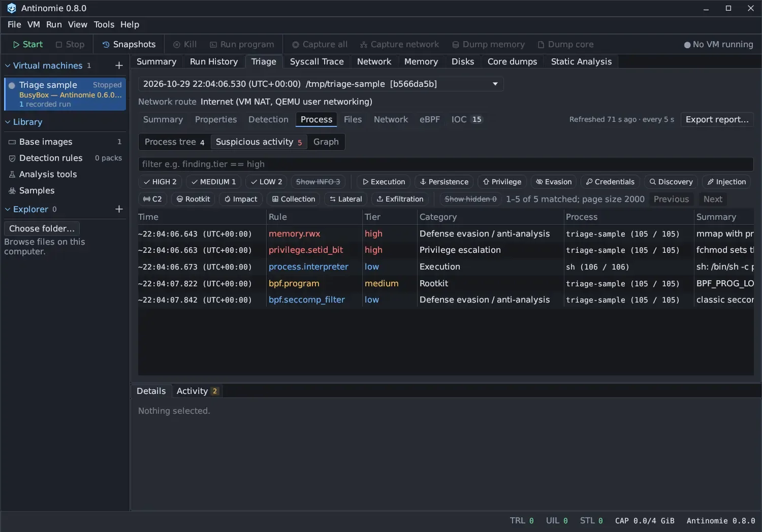Toggle the HIGH 2 tier filter

[x=160, y=182]
